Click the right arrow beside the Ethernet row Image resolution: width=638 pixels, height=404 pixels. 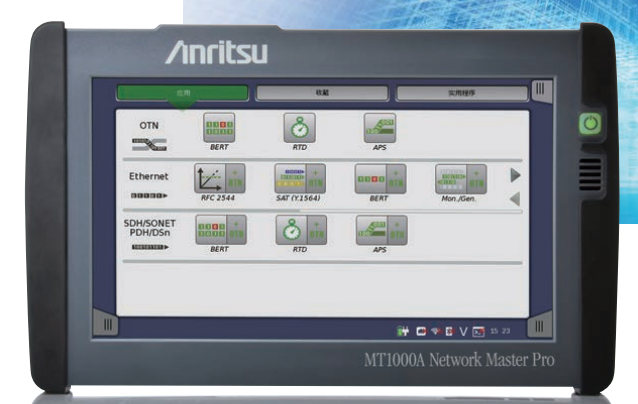pos(516,175)
